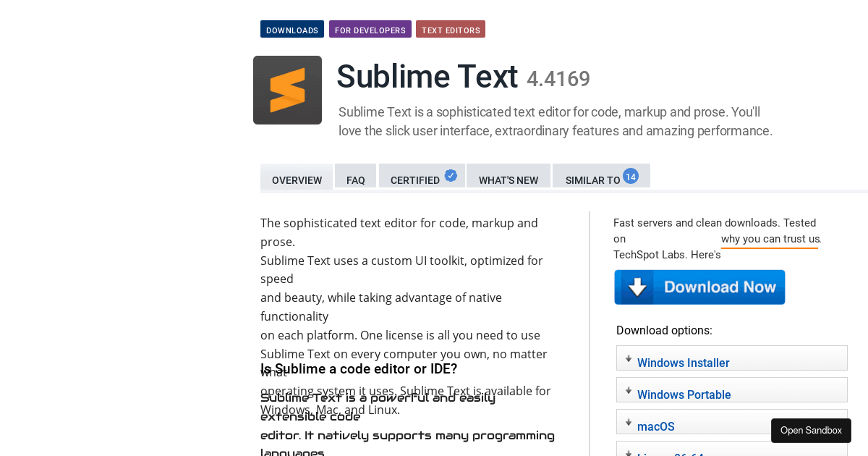Open the Downloads category tag
This screenshot has height=456, width=868.
click(292, 30)
